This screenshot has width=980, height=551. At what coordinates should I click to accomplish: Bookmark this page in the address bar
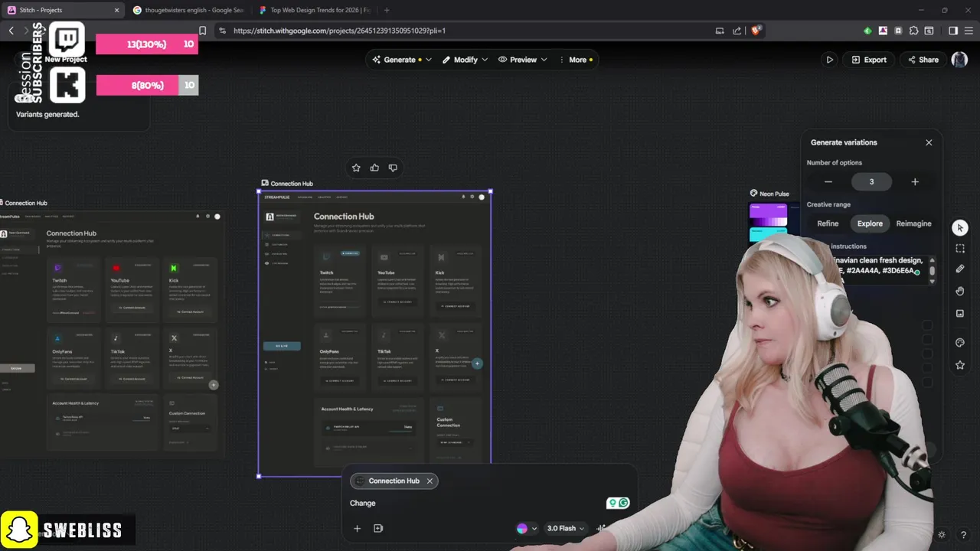click(x=202, y=31)
